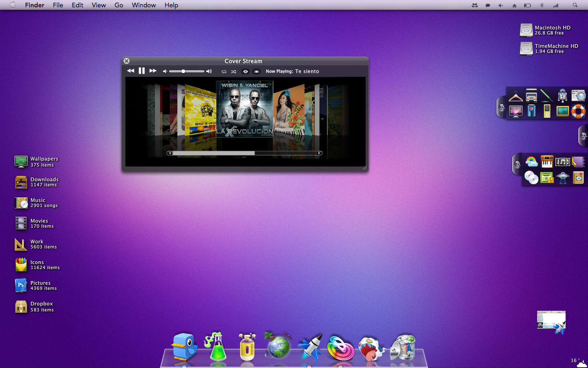Click the cover scrollbar thumb
588x368 pixels.
tap(214, 153)
